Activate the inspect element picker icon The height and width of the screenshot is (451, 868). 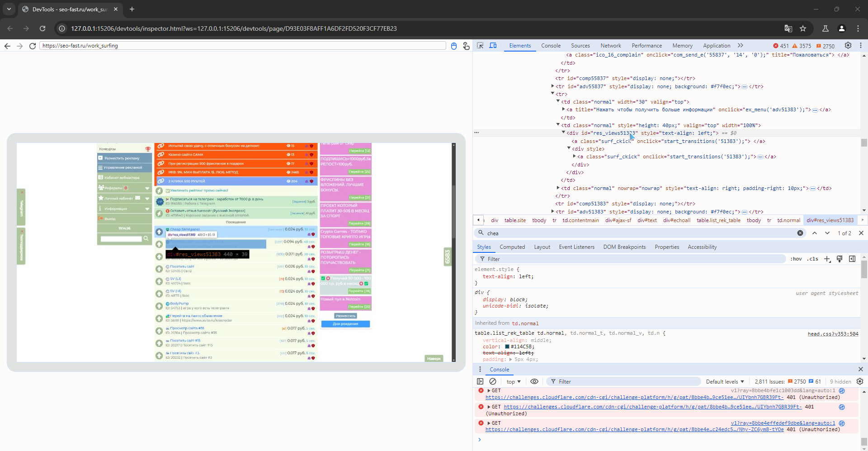(480, 46)
